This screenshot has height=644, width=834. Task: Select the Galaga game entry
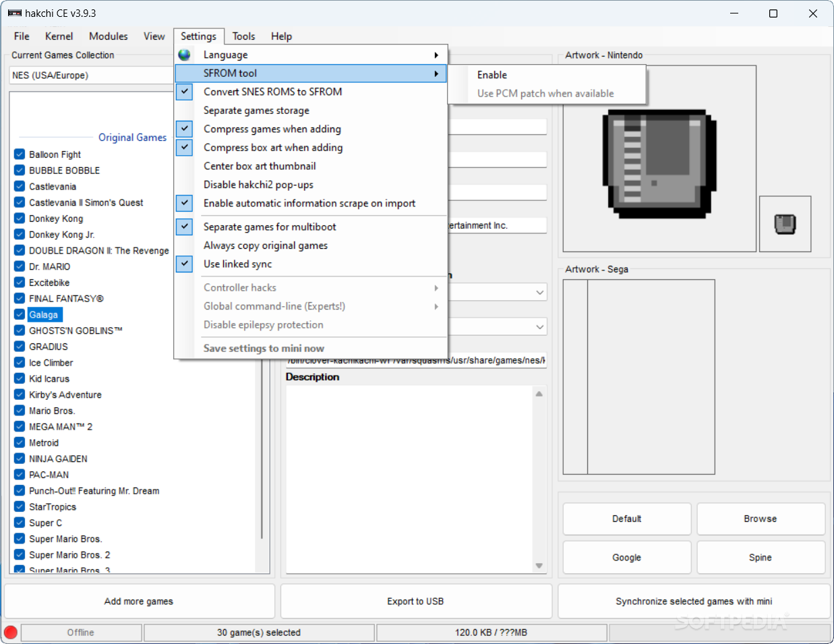pos(44,315)
